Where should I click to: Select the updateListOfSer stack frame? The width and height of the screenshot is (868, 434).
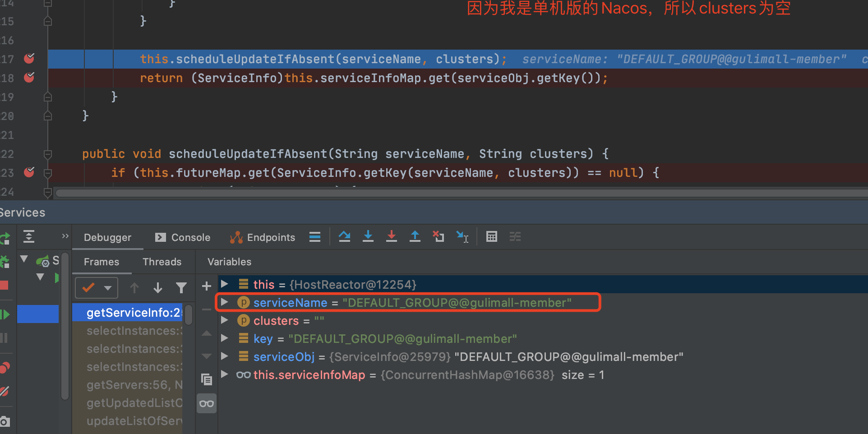(128, 421)
